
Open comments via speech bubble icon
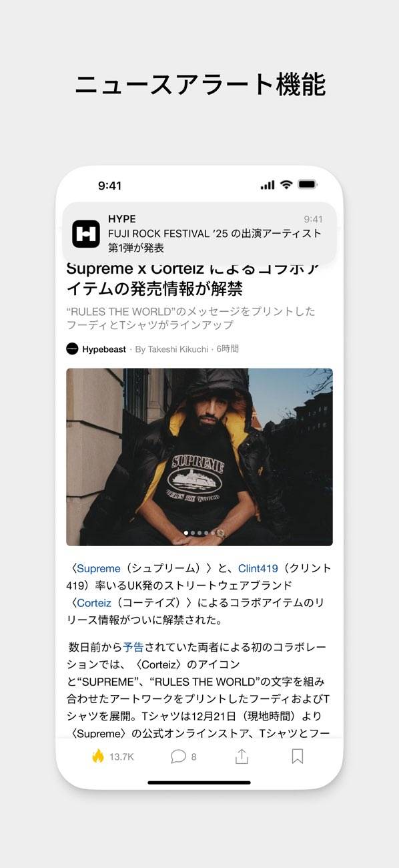178,756
